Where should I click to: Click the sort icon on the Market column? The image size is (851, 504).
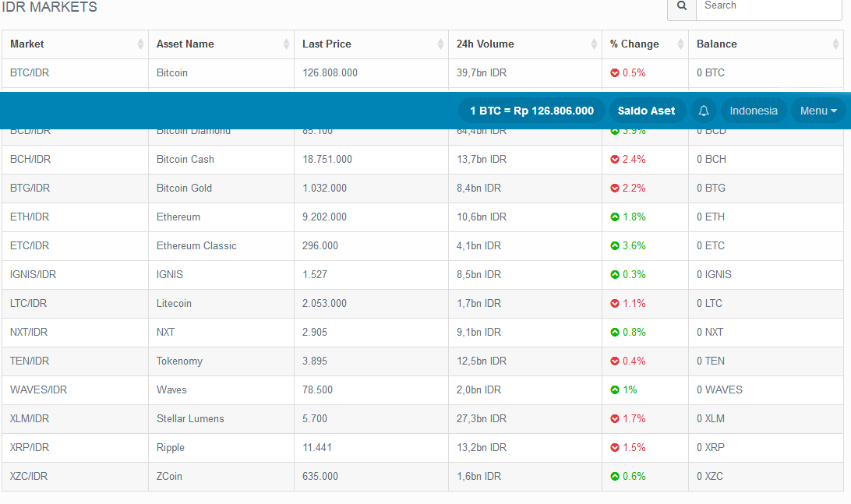tap(140, 44)
